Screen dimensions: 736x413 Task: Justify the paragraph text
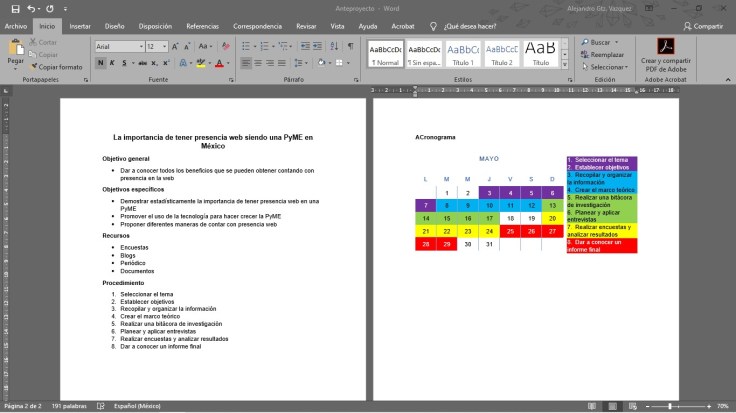coord(282,63)
